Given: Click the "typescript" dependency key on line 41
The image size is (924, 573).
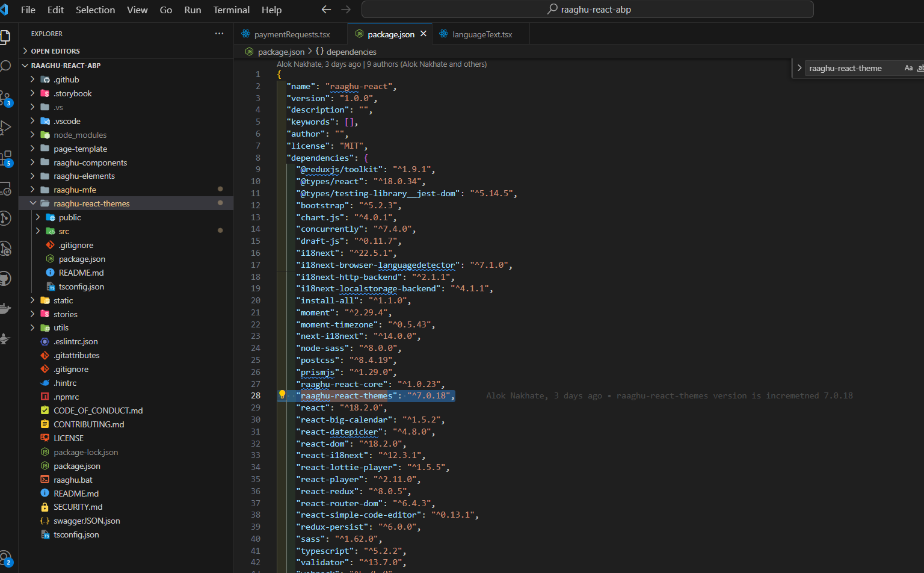Looking at the screenshot, I should point(325,551).
